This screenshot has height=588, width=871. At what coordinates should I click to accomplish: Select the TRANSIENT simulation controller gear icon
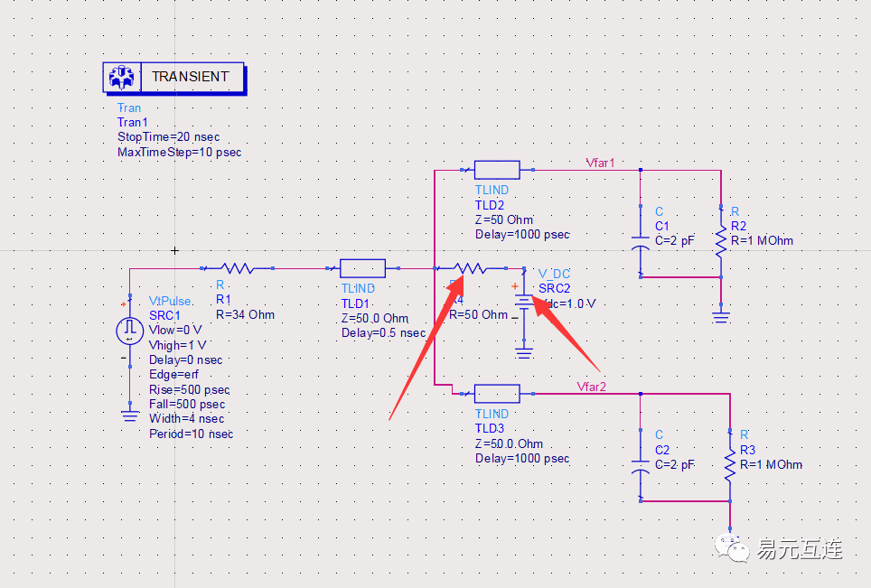tap(122, 77)
